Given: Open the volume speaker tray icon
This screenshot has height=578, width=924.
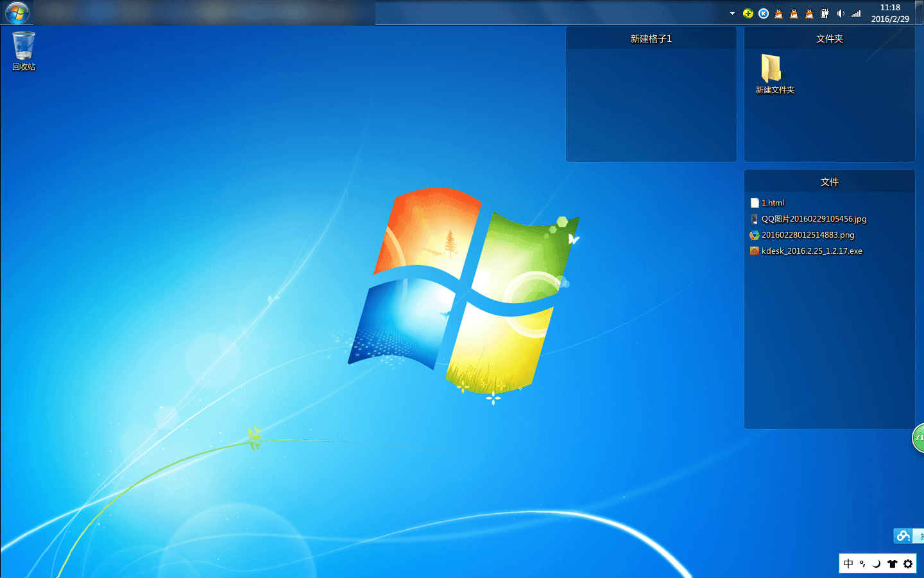Looking at the screenshot, I should (x=840, y=13).
